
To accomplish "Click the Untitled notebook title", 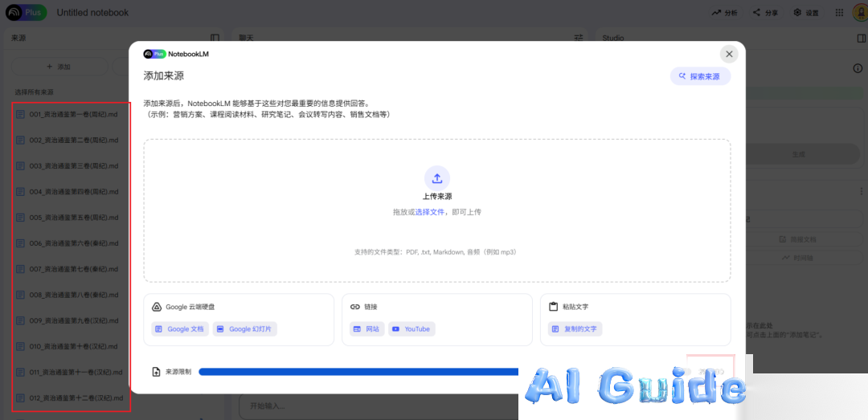I will (x=92, y=13).
